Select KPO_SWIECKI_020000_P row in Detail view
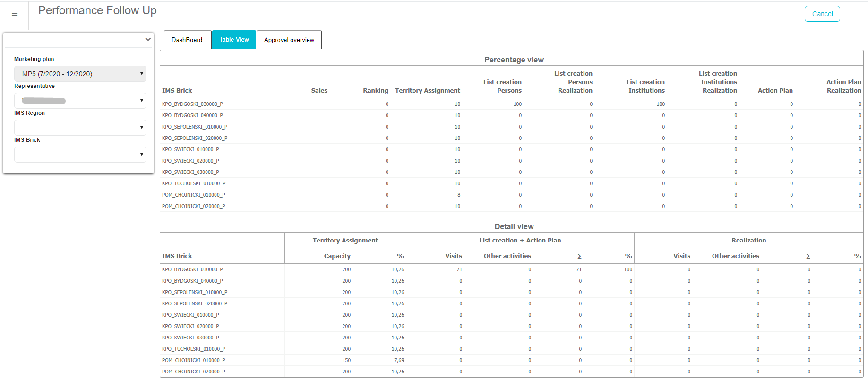The height and width of the screenshot is (381, 868). point(190,326)
